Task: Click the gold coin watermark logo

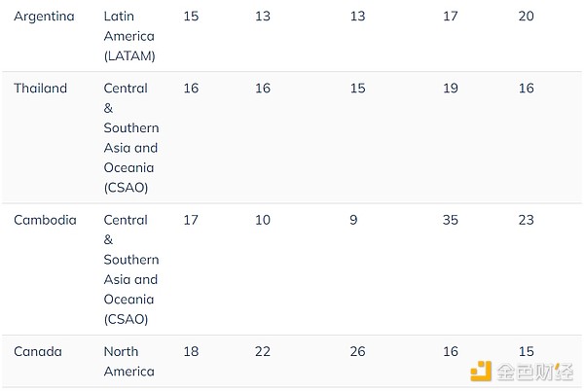Action: click(483, 371)
